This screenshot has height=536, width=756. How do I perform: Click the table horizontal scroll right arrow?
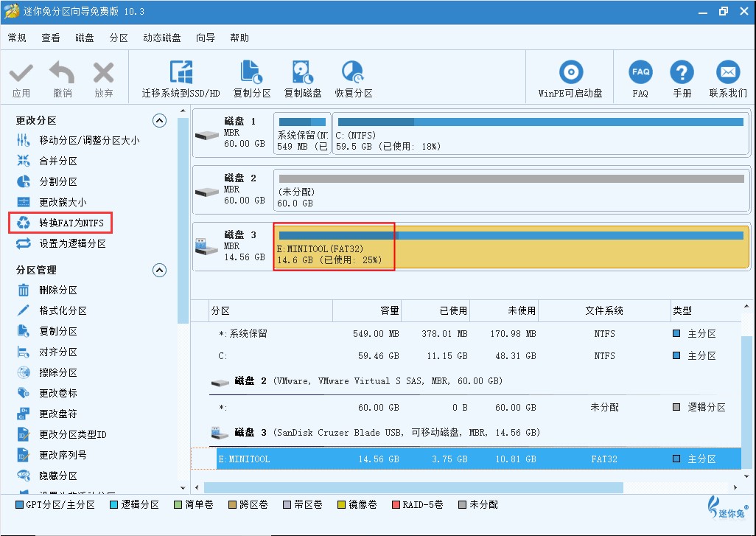point(735,488)
